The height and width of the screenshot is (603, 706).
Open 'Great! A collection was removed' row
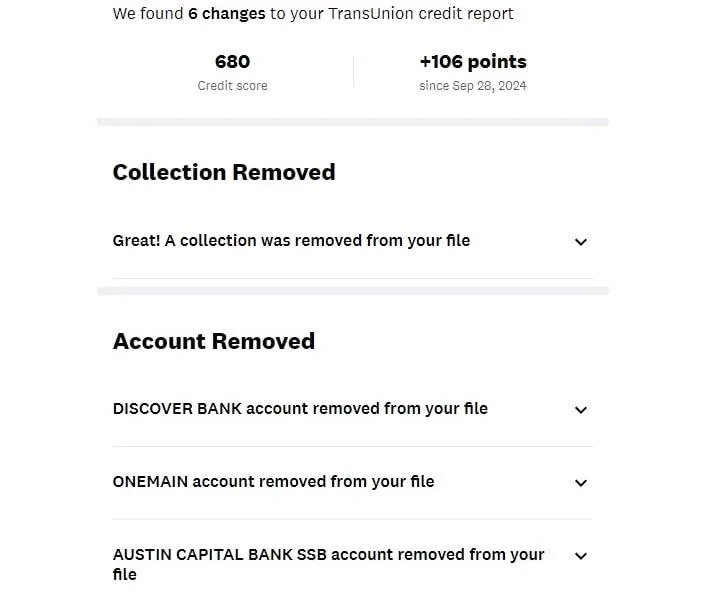click(x=352, y=241)
